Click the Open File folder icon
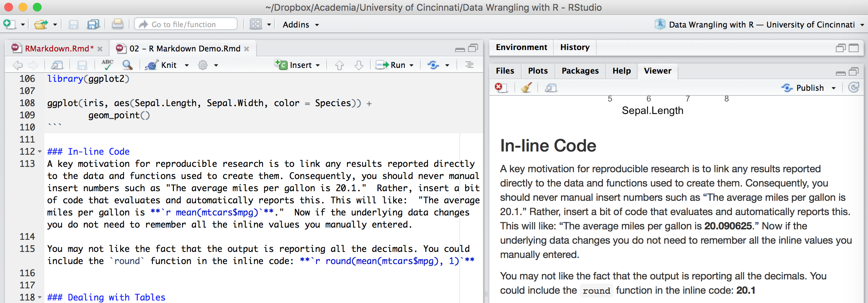 pos(41,24)
